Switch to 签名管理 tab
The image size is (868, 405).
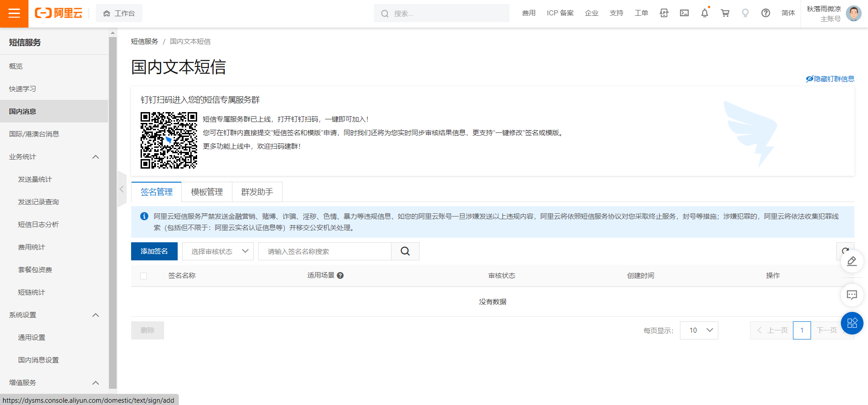pyautogui.click(x=156, y=192)
